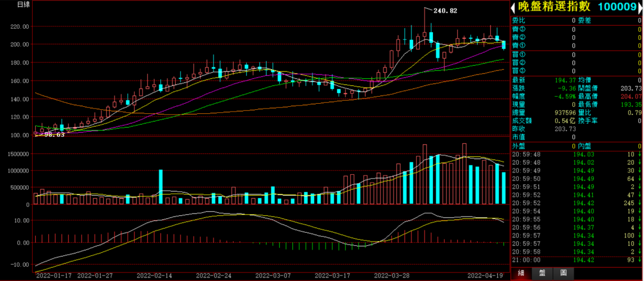Image resolution: width=644 pixels, height=281 pixels.
Task: Click the stock code 100009
Action: point(618,7)
